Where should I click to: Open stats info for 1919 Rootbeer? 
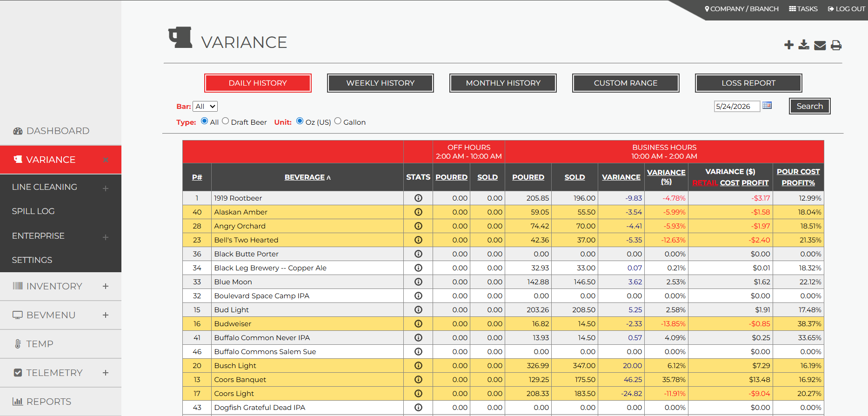point(418,198)
